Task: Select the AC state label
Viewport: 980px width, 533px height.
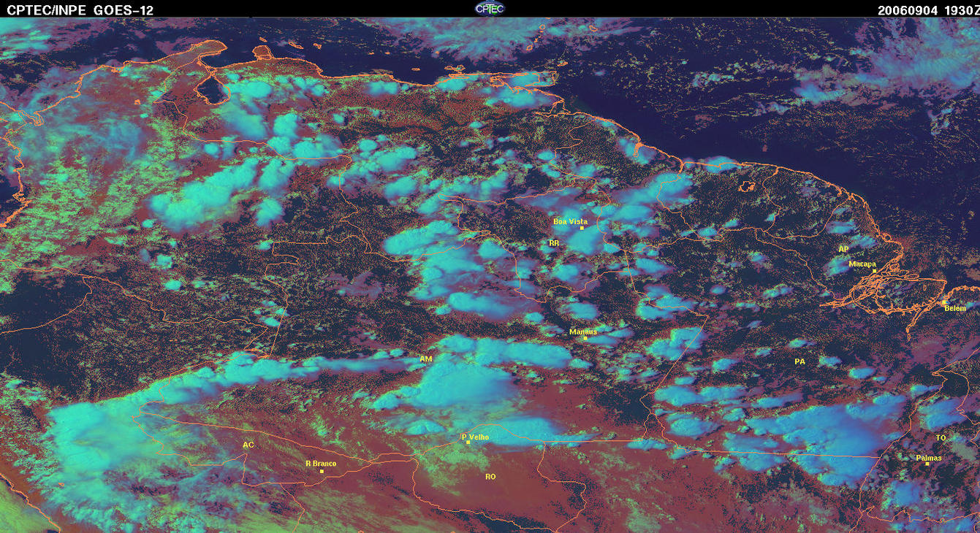Action: (x=248, y=445)
